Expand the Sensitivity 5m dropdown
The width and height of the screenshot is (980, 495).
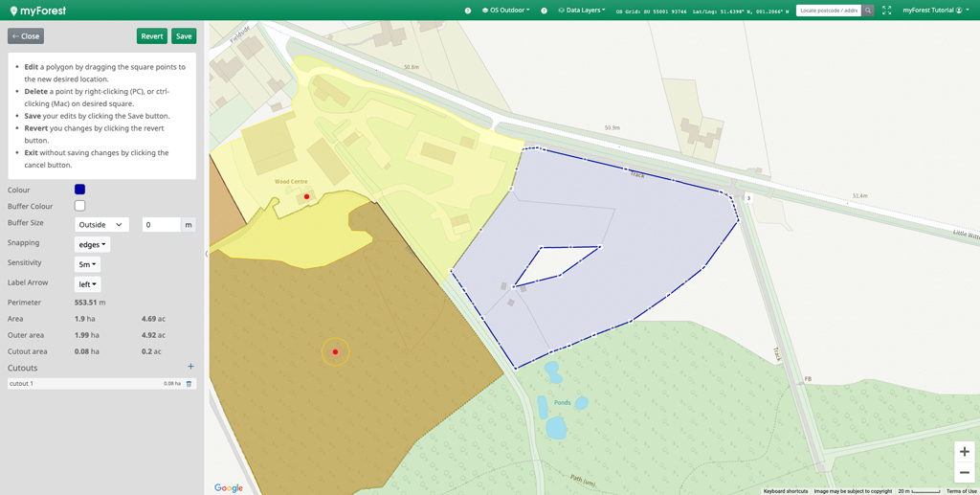[x=87, y=264]
